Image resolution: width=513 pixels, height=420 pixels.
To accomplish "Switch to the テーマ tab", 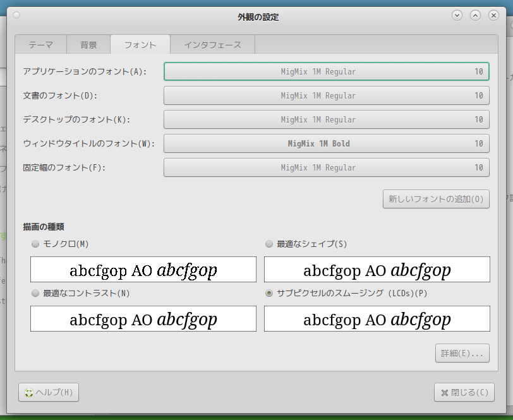I will (40, 45).
